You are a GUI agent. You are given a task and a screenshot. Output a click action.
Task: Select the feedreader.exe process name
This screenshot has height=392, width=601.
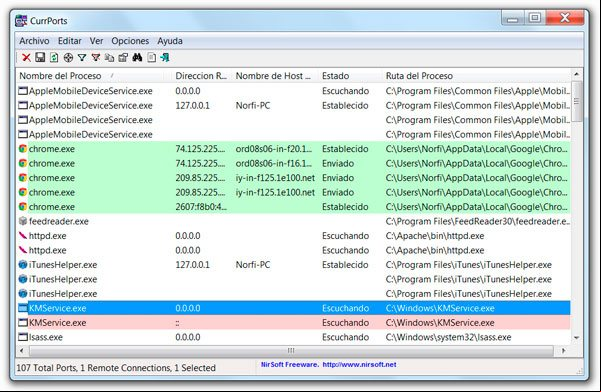pyautogui.click(x=59, y=221)
